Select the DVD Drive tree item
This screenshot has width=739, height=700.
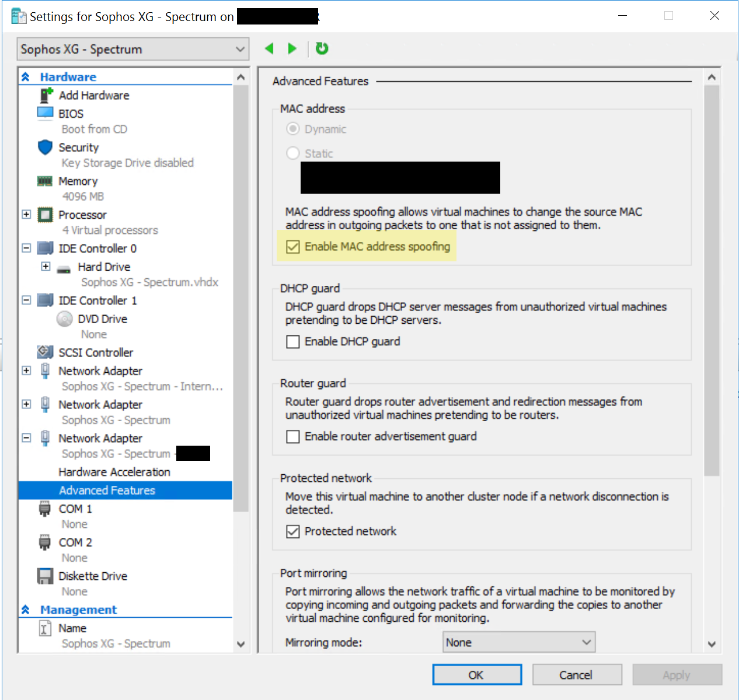coord(103,319)
